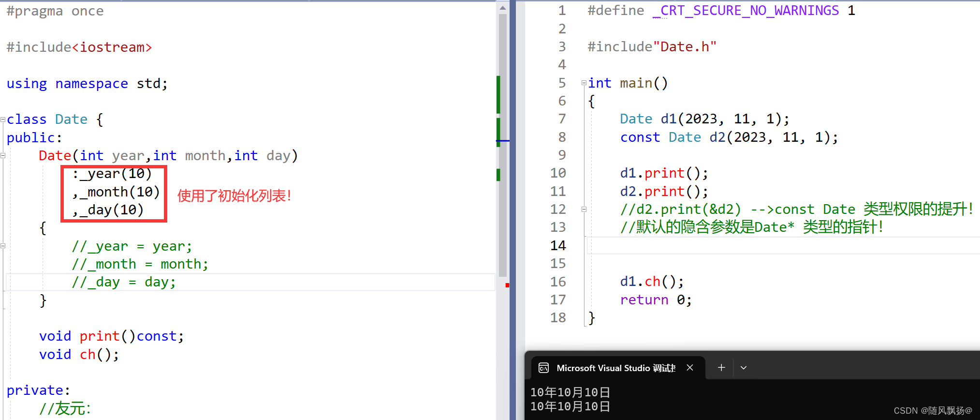Image resolution: width=980 pixels, height=420 pixels.
Task: Click on '#pragma once' directive
Action: click(x=55, y=11)
